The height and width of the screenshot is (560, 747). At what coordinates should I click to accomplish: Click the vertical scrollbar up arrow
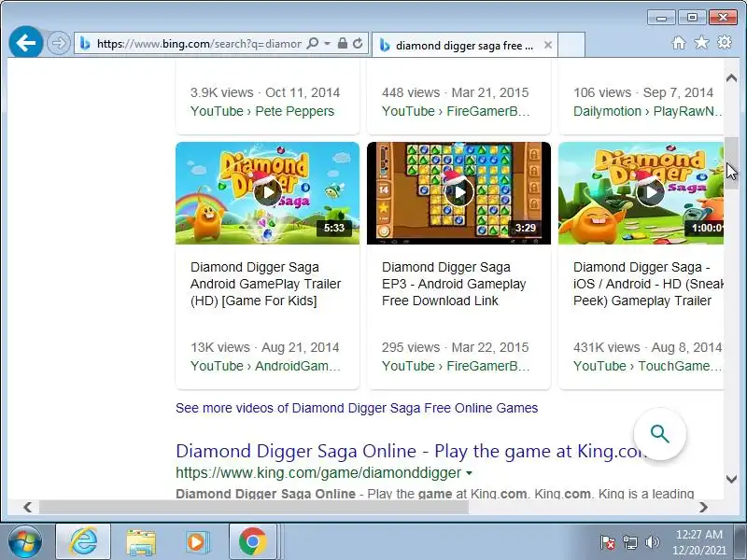pos(731,77)
